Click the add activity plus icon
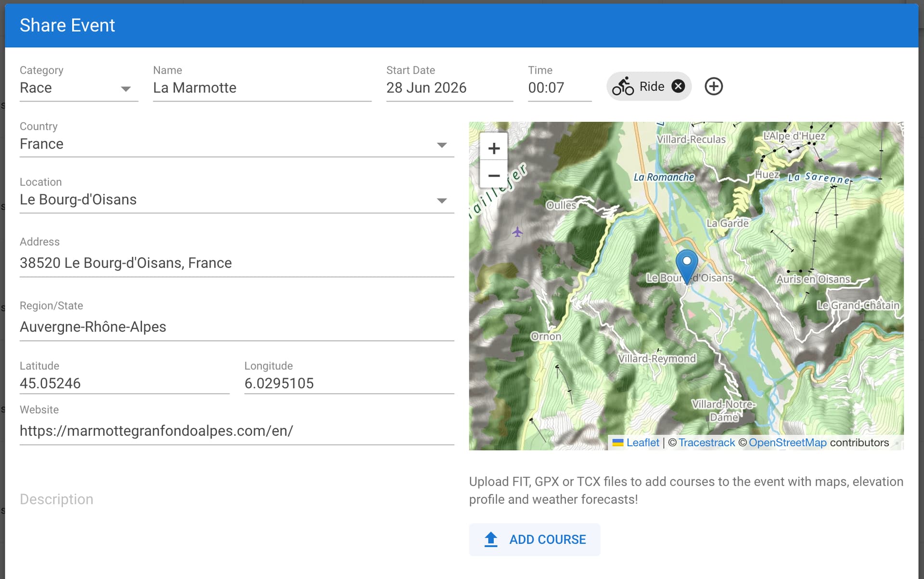 click(713, 87)
